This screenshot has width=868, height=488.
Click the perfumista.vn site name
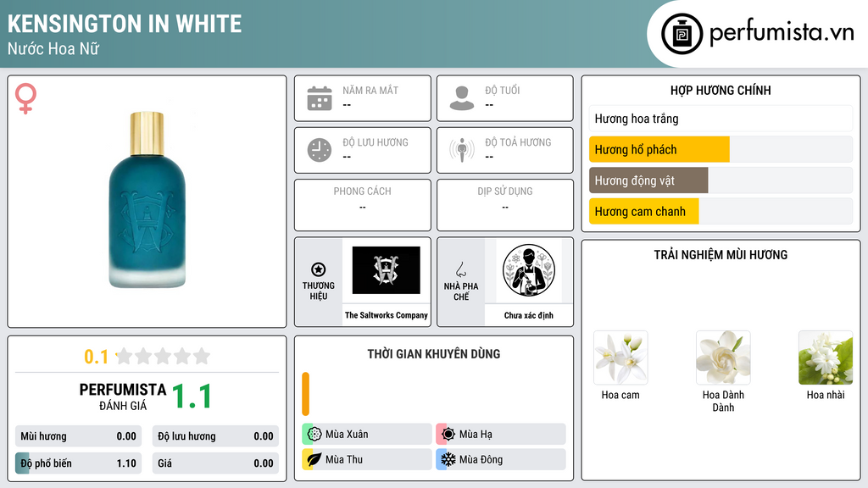pos(782,33)
